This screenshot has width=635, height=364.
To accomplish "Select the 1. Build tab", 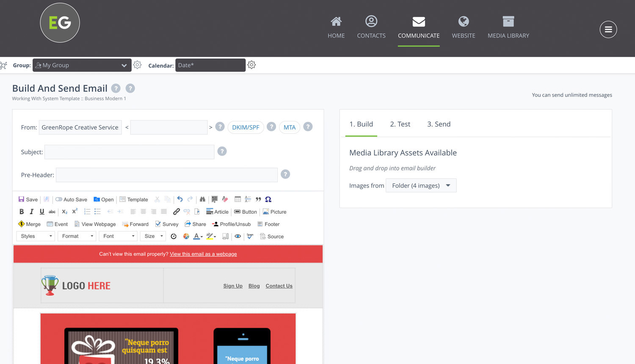I will 361,124.
